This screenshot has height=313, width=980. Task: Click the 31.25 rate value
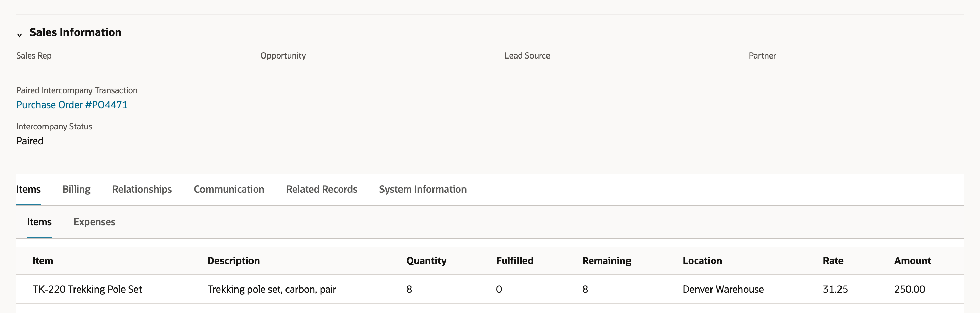pos(835,290)
